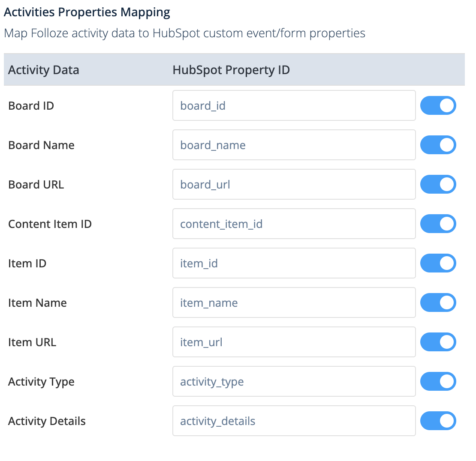
Task: Focus the item_name text field
Action: click(294, 302)
